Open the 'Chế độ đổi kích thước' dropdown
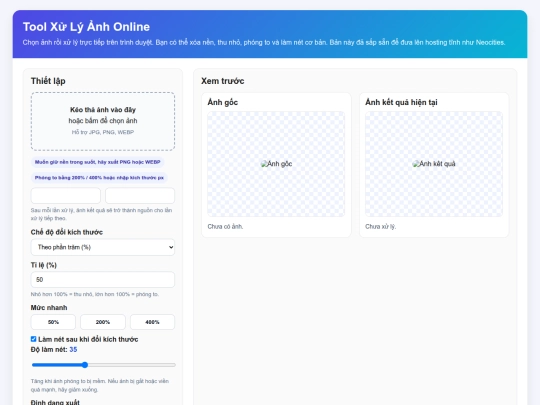 pos(103,247)
